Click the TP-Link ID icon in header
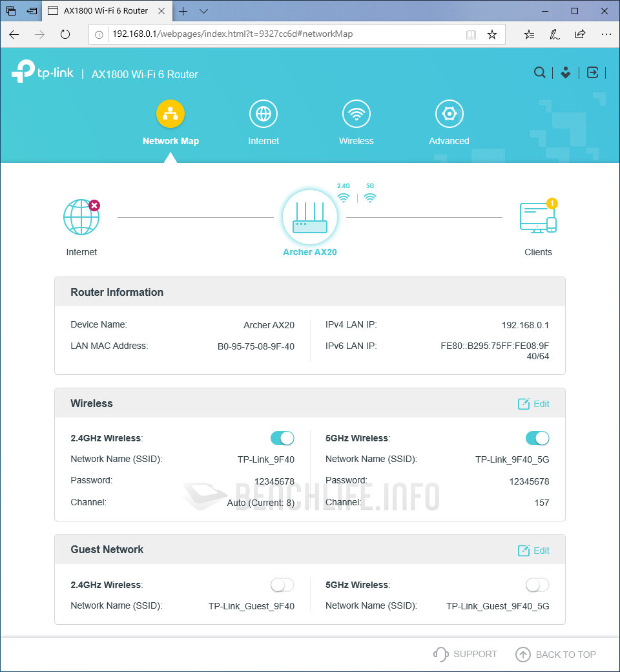 click(x=566, y=72)
